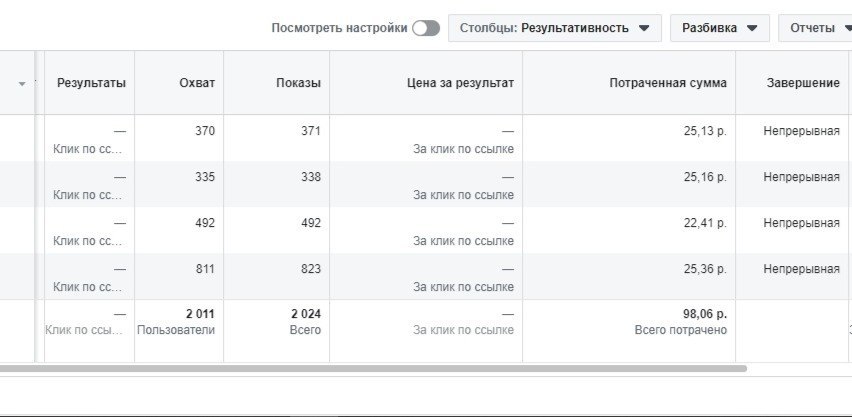Click the Пользователи label under total reach
852x417 pixels.
(x=176, y=330)
